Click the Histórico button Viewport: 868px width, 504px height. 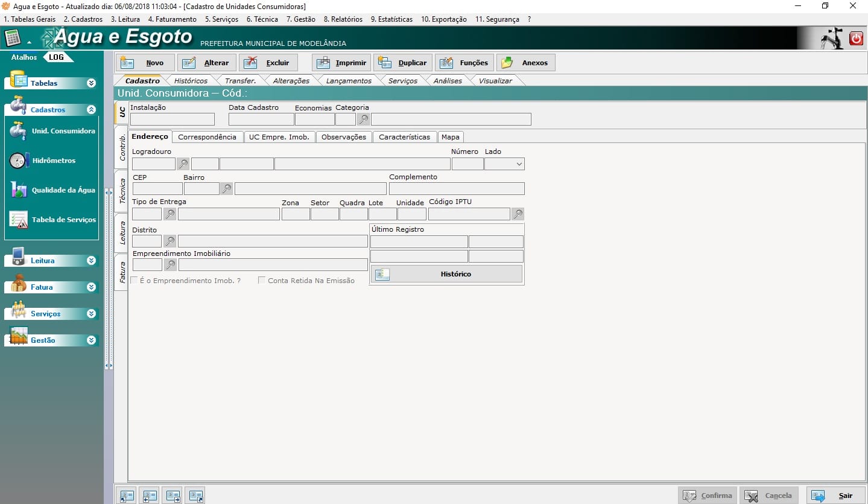[x=446, y=274]
